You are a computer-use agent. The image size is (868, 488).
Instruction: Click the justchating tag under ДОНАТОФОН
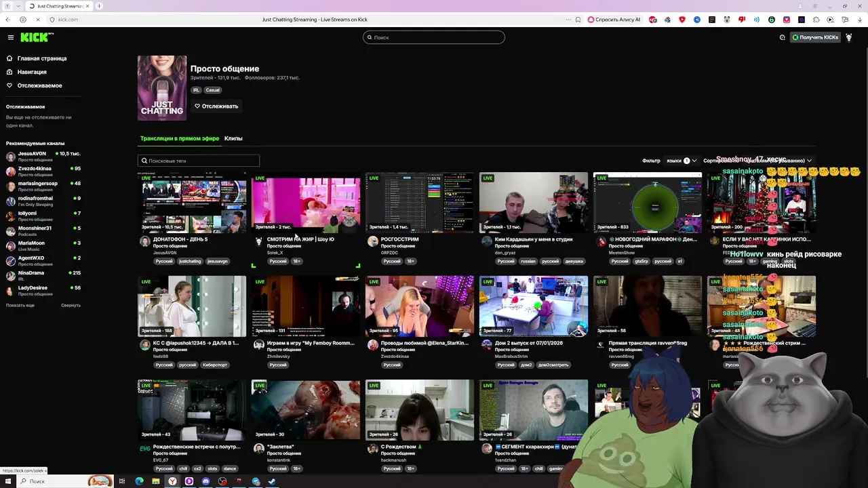(190, 261)
